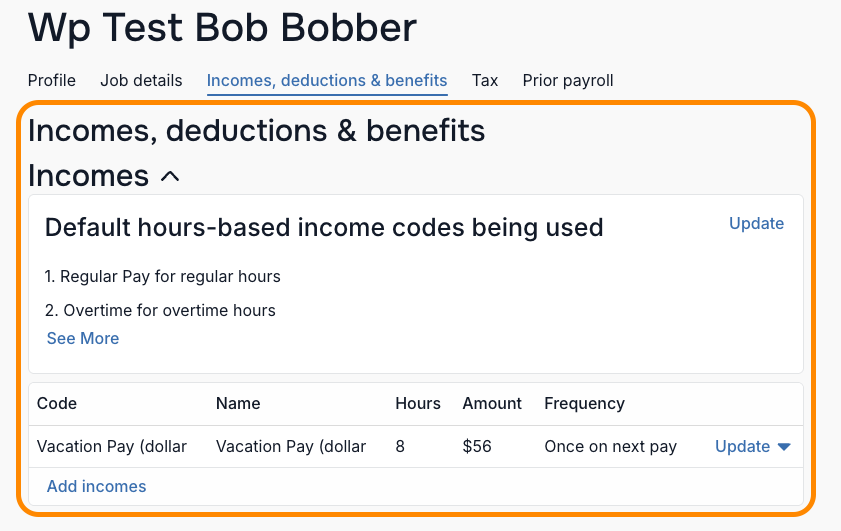Select the Incomes, deductions & benefits tab
Image resolution: width=841 pixels, height=531 pixels.
point(327,80)
